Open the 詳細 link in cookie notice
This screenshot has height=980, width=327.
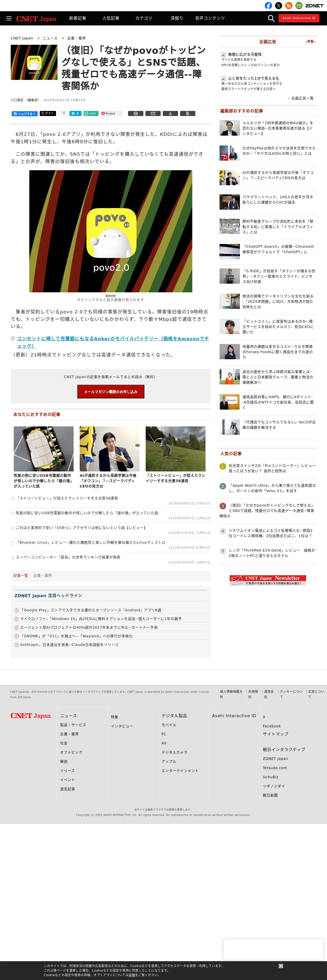[x=132, y=975]
